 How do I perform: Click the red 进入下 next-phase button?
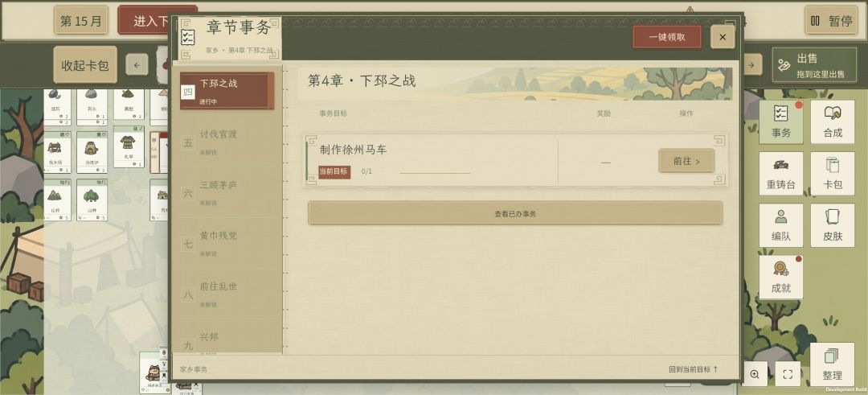143,20
